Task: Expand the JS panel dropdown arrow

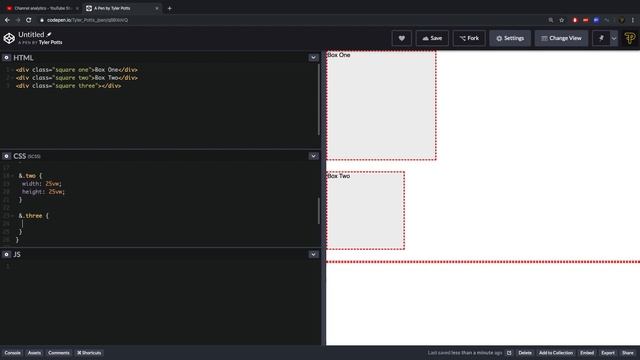Action: [x=313, y=254]
